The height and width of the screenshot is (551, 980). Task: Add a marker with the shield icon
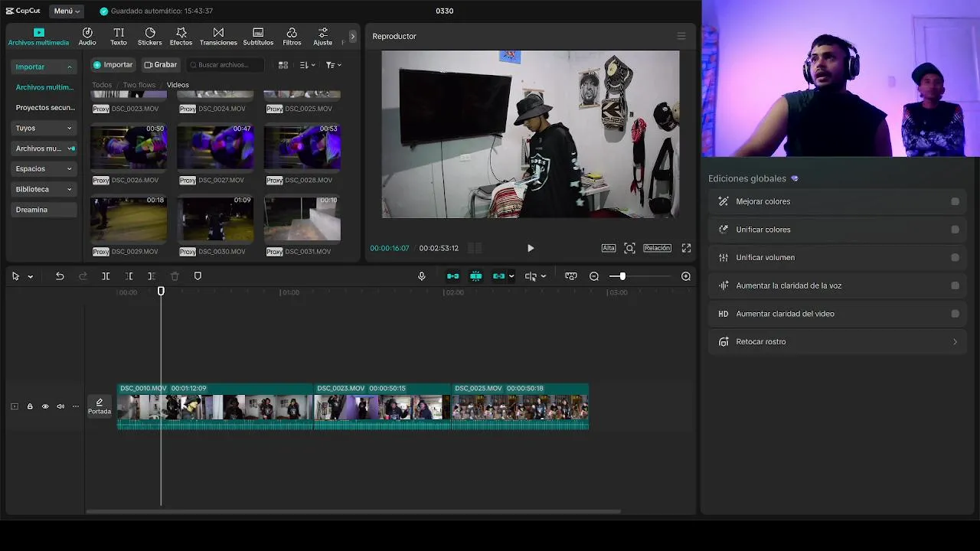(x=198, y=276)
